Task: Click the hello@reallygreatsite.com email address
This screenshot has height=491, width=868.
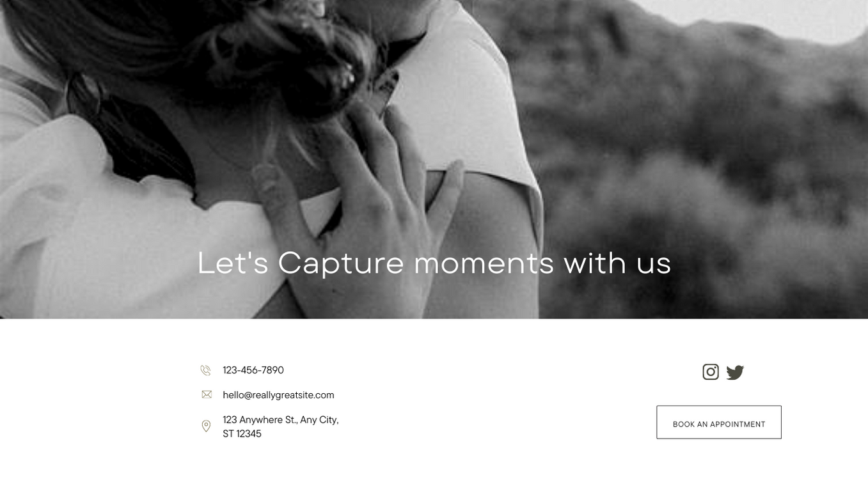Action: click(278, 395)
